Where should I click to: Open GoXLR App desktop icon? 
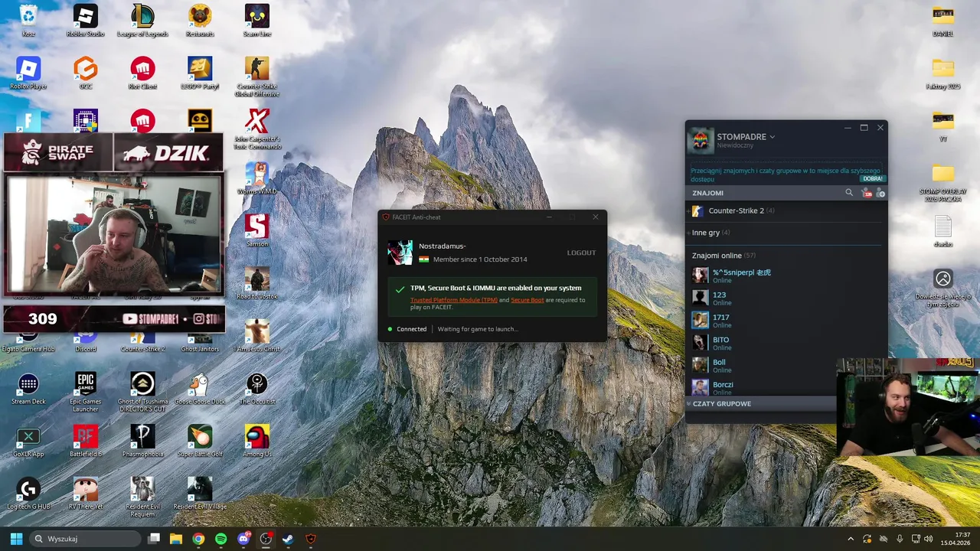(28, 442)
